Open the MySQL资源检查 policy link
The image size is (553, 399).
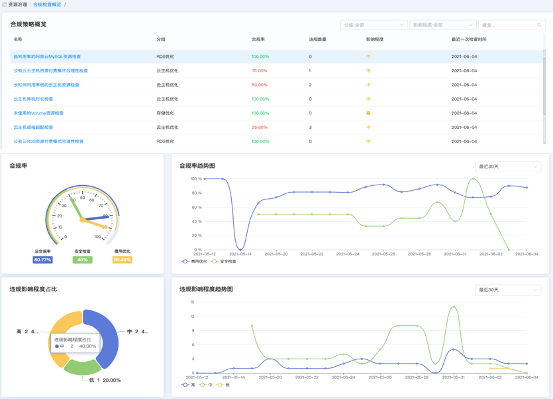point(47,56)
